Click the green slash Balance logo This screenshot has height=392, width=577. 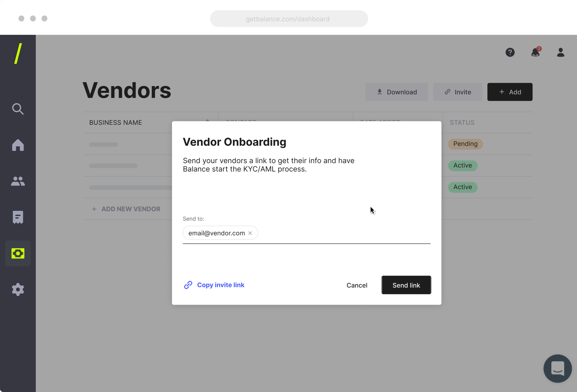tap(18, 54)
